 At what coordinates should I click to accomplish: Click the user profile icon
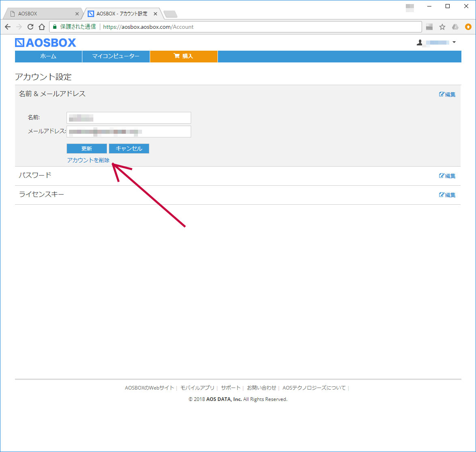click(x=420, y=43)
